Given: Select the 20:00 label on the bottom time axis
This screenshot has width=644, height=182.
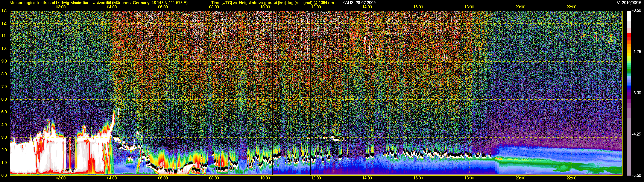Looking at the screenshot, I should (520, 178).
